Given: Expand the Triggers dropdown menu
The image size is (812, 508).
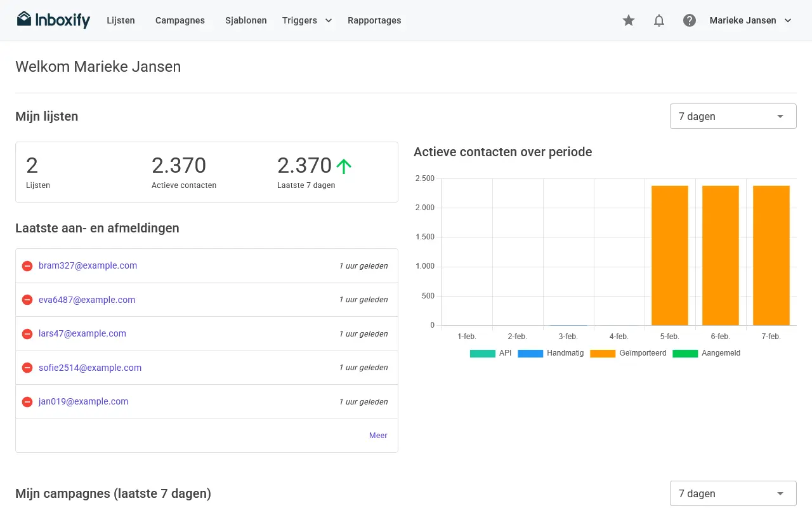Looking at the screenshot, I should pyautogui.click(x=307, y=20).
